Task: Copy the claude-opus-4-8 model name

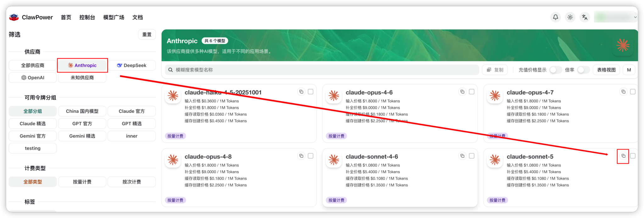Action: point(301,156)
